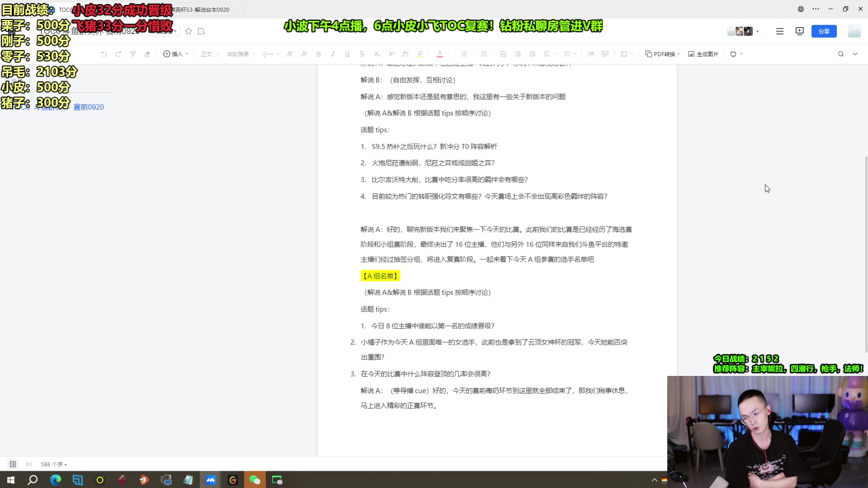
Task: Toggle bold formatting
Action: coord(319,54)
